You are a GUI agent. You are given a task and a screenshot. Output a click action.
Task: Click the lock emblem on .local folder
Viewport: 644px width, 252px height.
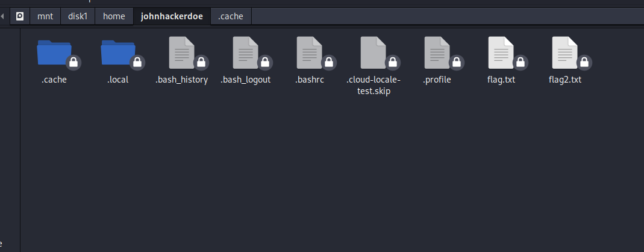[x=137, y=62]
